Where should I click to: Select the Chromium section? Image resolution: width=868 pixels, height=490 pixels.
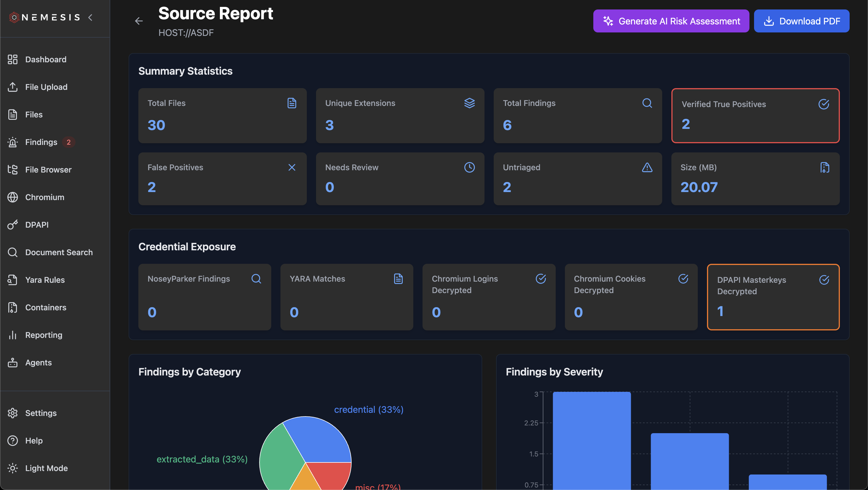pyautogui.click(x=44, y=197)
